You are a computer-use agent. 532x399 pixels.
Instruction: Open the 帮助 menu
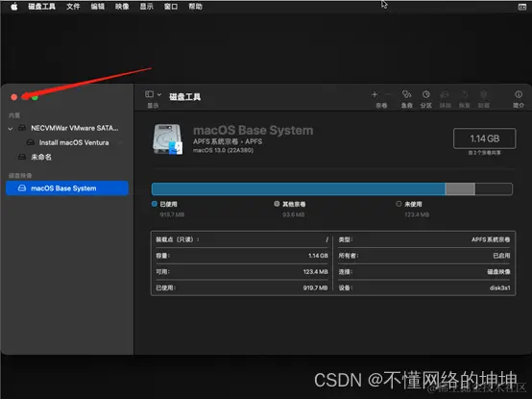click(195, 7)
